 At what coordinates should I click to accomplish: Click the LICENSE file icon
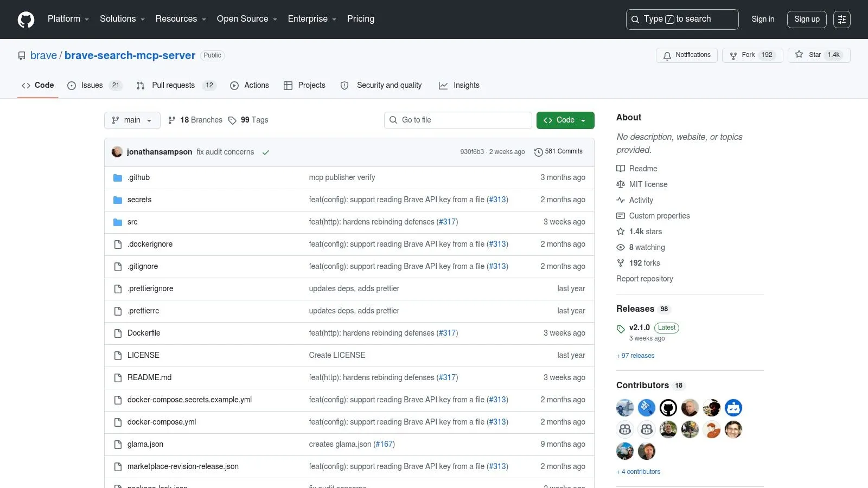[118, 356]
